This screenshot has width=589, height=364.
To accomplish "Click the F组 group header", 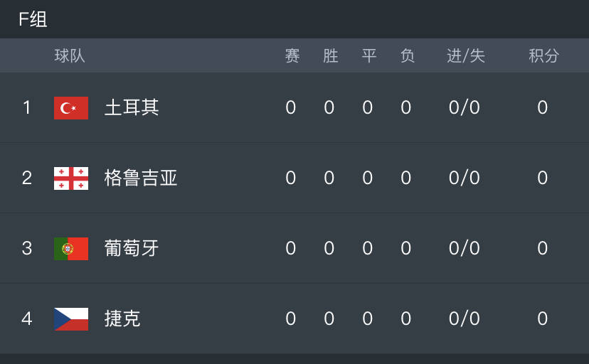I will pos(33,18).
